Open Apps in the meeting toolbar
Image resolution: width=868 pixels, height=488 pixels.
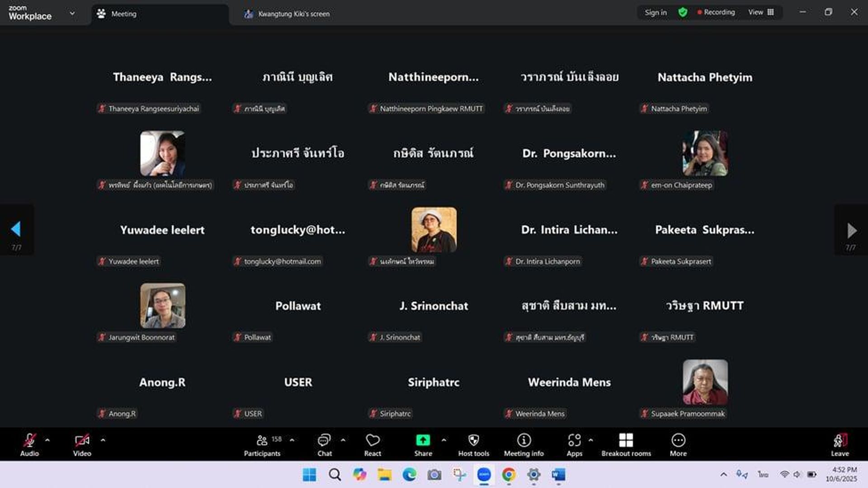point(574,445)
